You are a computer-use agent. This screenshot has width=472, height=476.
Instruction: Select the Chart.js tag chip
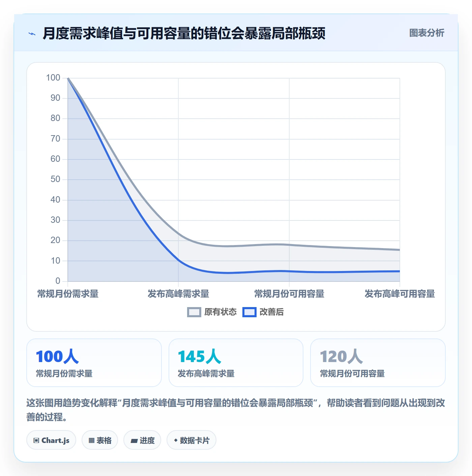coord(51,440)
